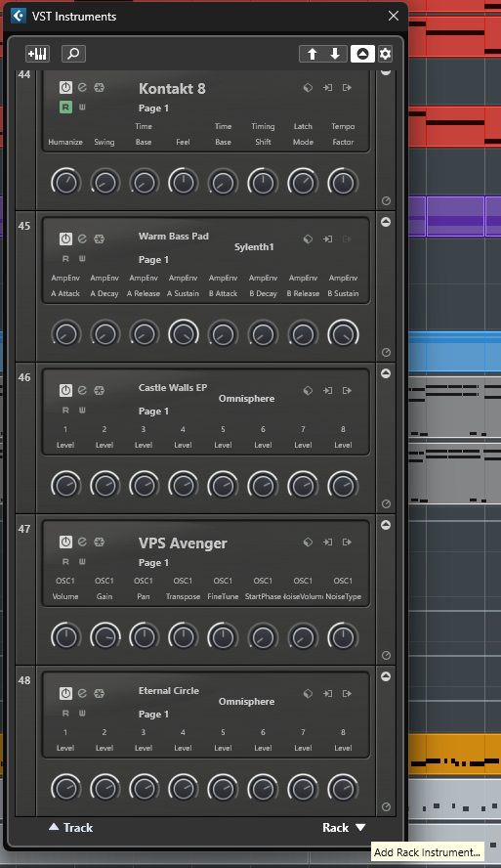Viewport: 501px width, 868px height.
Task: Freeze Eternal Circle instrument
Action: tap(99, 693)
